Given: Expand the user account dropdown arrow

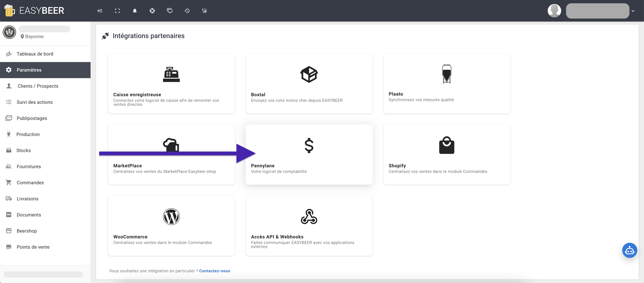Looking at the screenshot, I should [633, 11].
